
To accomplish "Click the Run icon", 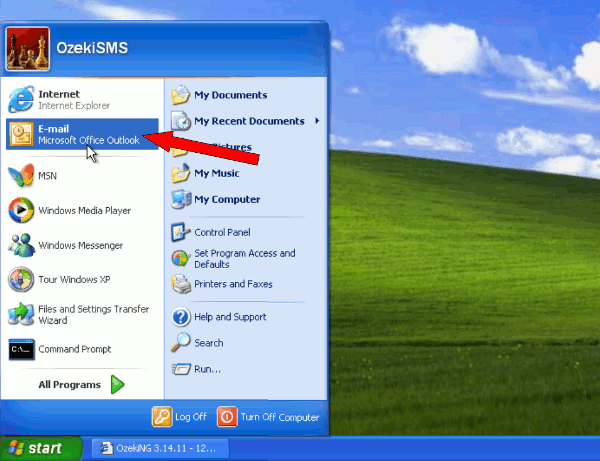I will pyautogui.click(x=181, y=369).
